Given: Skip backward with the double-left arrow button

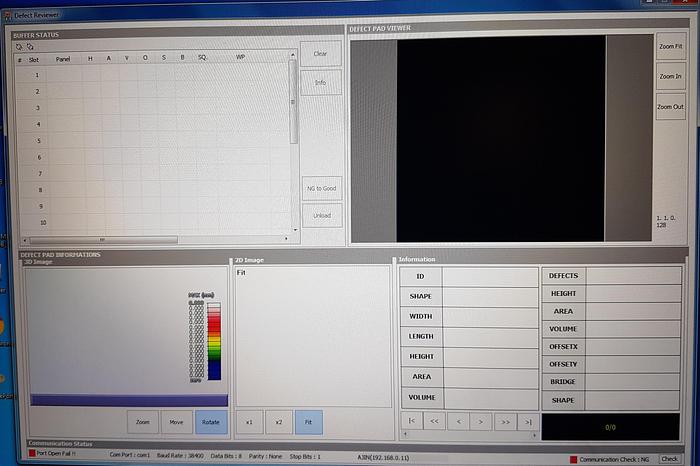Looking at the screenshot, I should (435, 423).
